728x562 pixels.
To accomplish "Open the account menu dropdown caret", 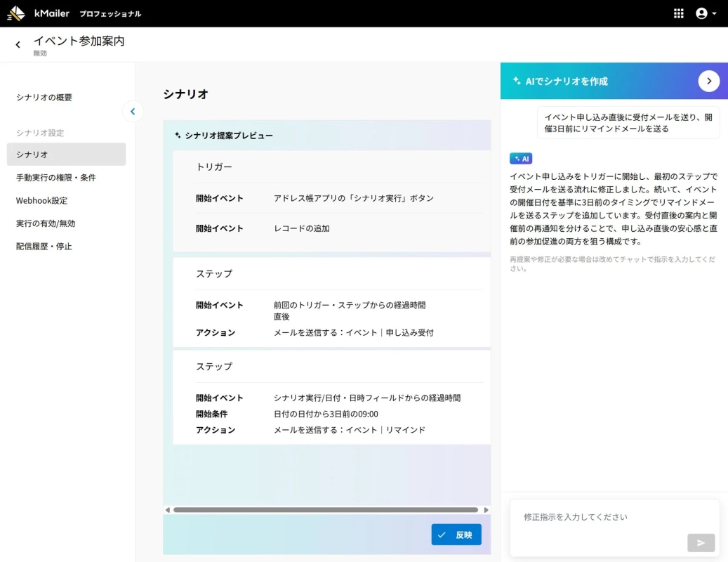I will point(714,13).
